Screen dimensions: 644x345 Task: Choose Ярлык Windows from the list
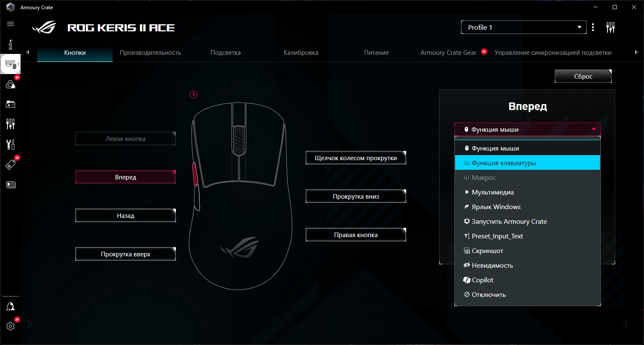point(528,207)
